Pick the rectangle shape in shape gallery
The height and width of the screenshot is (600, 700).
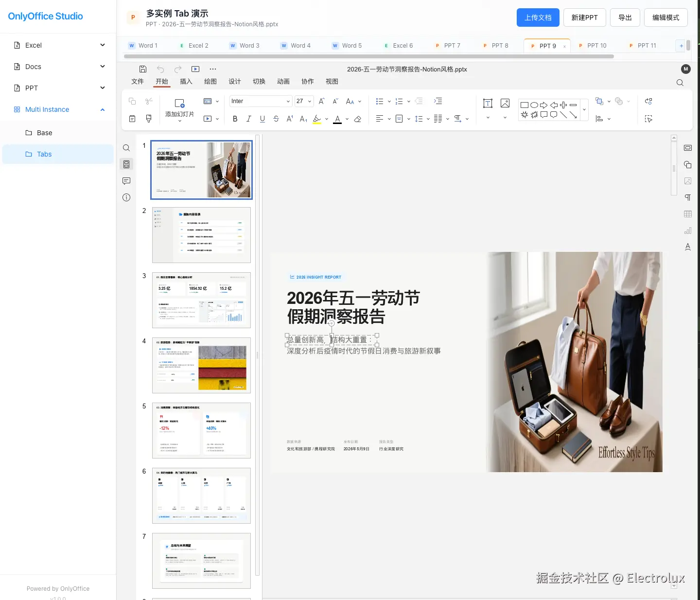click(525, 105)
